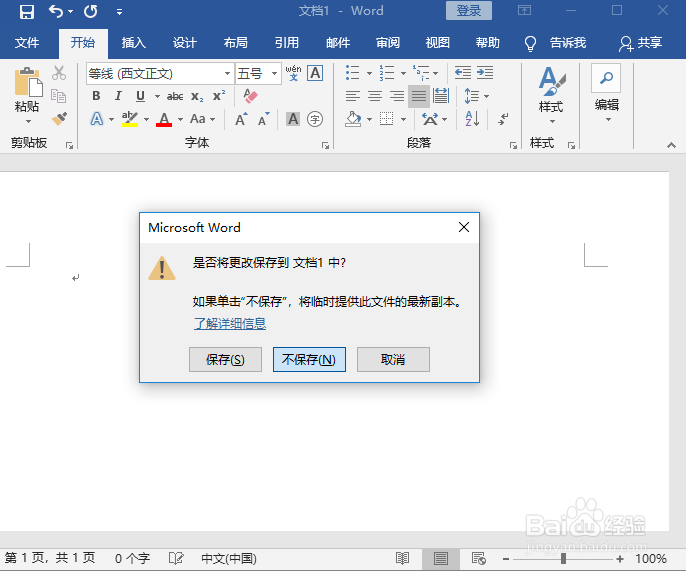Click the 取消 Cancel button
Screen dimensions: 686x571
tap(393, 360)
